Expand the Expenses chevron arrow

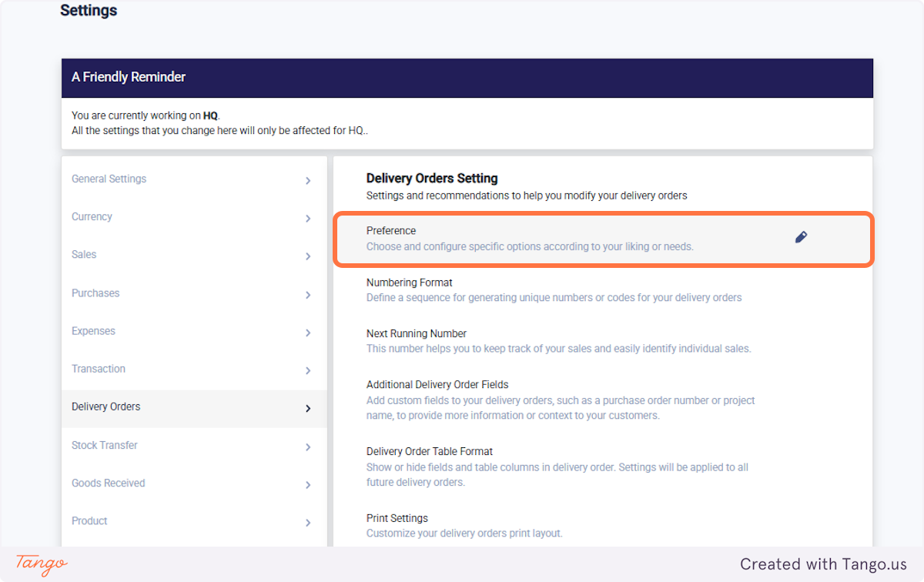pos(308,333)
